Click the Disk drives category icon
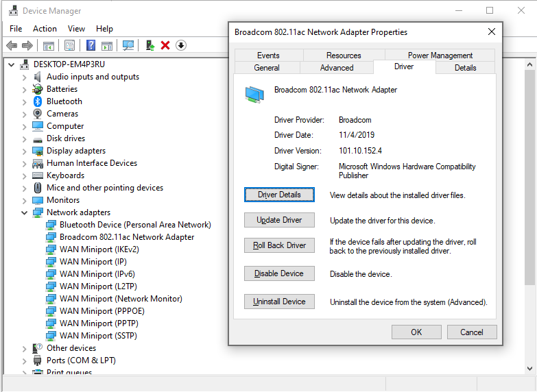Viewport: 537px width, 392px height. tap(37, 139)
